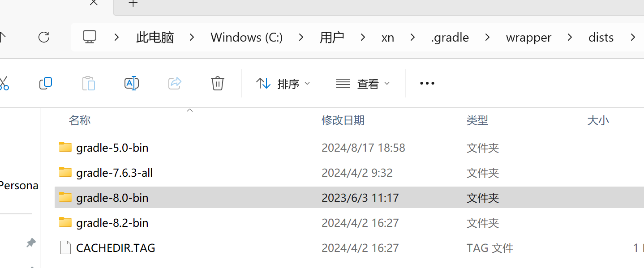The height and width of the screenshot is (268, 644).
Task: Go to the wrapper breadcrumb folder
Action: coord(529,38)
